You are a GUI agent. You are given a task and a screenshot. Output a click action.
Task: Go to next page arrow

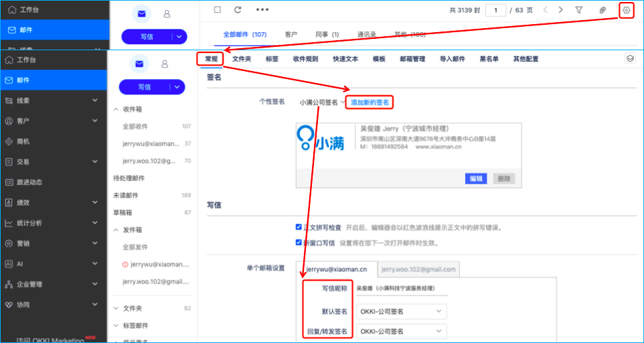pos(560,10)
